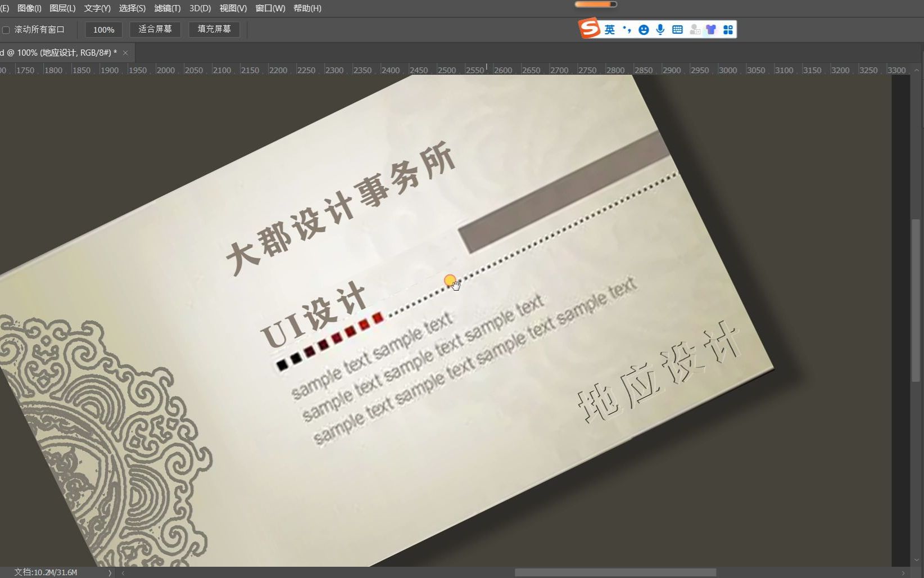Open the '3D(D)' menu
Viewport: 924px width, 578px height.
click(200, 8)
